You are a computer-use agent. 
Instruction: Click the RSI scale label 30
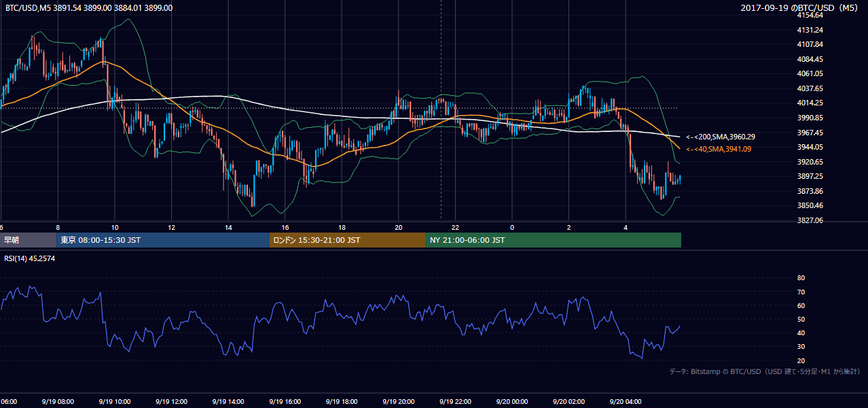[x=801, y=347]
